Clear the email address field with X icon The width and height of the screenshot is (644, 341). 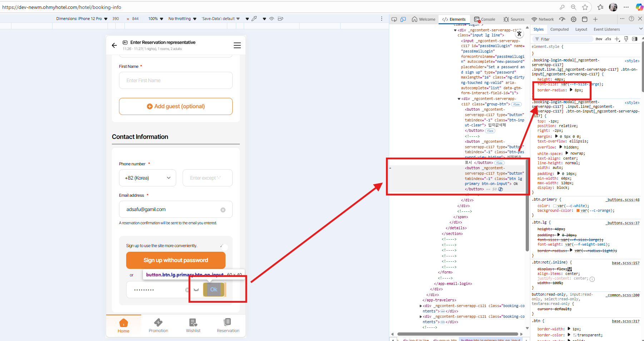223,210
